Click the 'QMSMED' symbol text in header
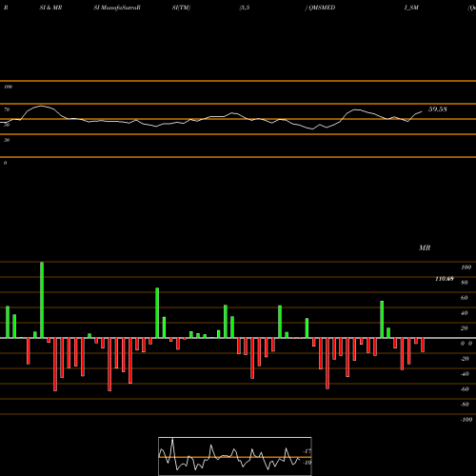The image size is (476, 476). [322, 8]
